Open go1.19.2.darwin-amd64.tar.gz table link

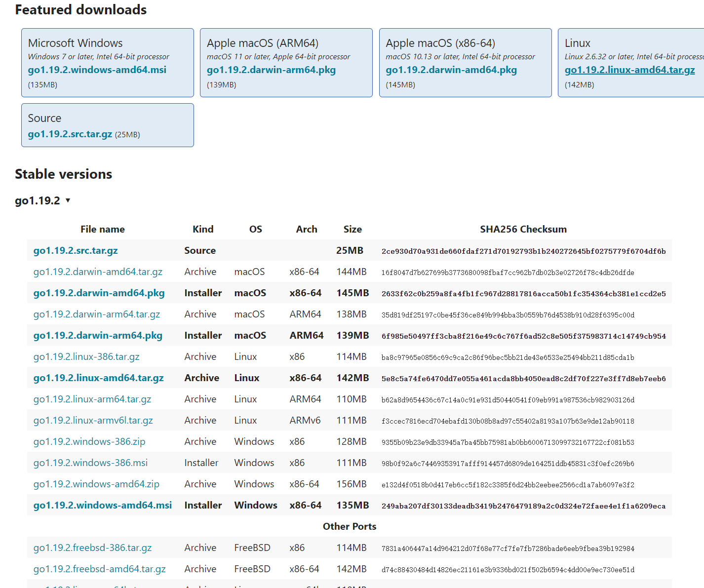click(x=98, y=272)
